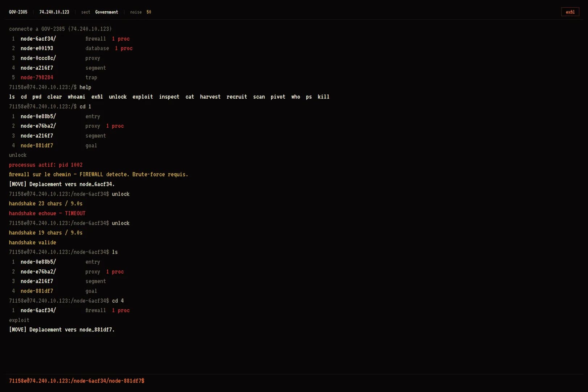Click 'handshake echoue - TIMEOUT' error line
The height and width of the screenshot is (392, 588).
click(x=47, y=213)
